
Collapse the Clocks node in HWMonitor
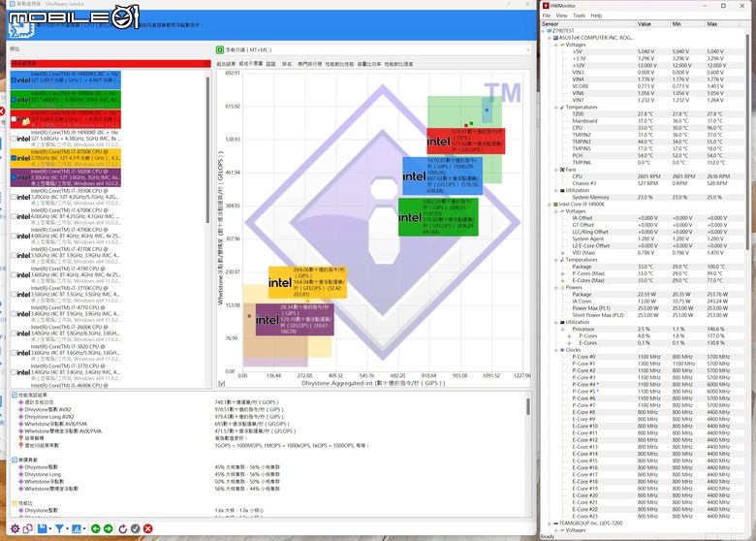(556, 350)
